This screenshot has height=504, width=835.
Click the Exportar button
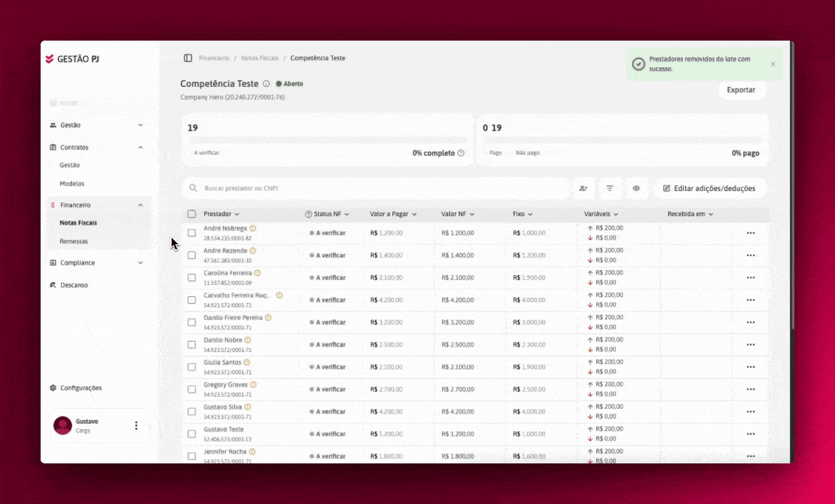[741, 90]
